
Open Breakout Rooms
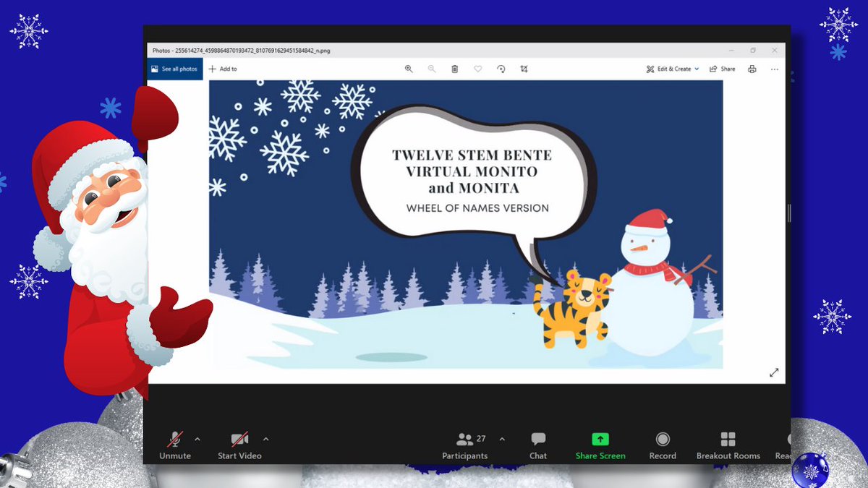tap(728, 445)
